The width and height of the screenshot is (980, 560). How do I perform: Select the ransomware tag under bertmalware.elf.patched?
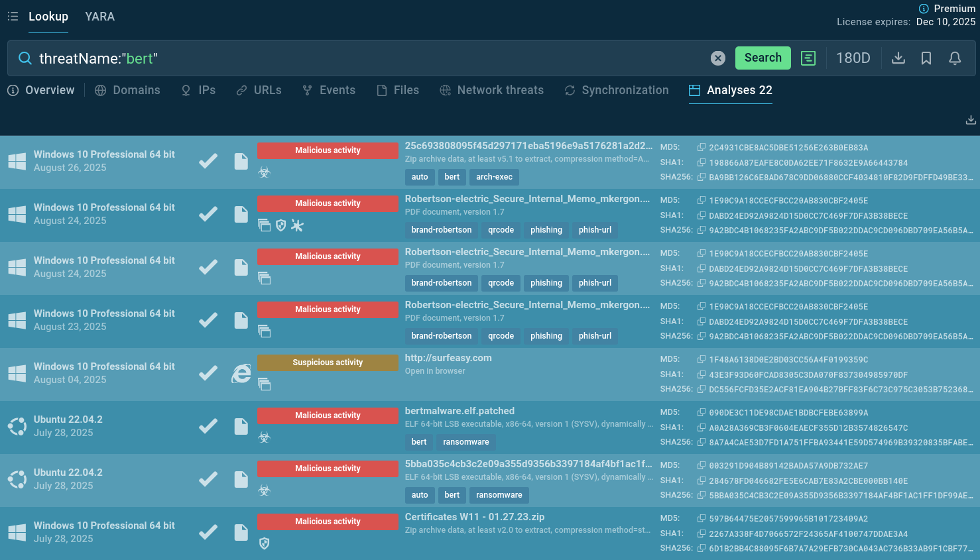(466, 442)
